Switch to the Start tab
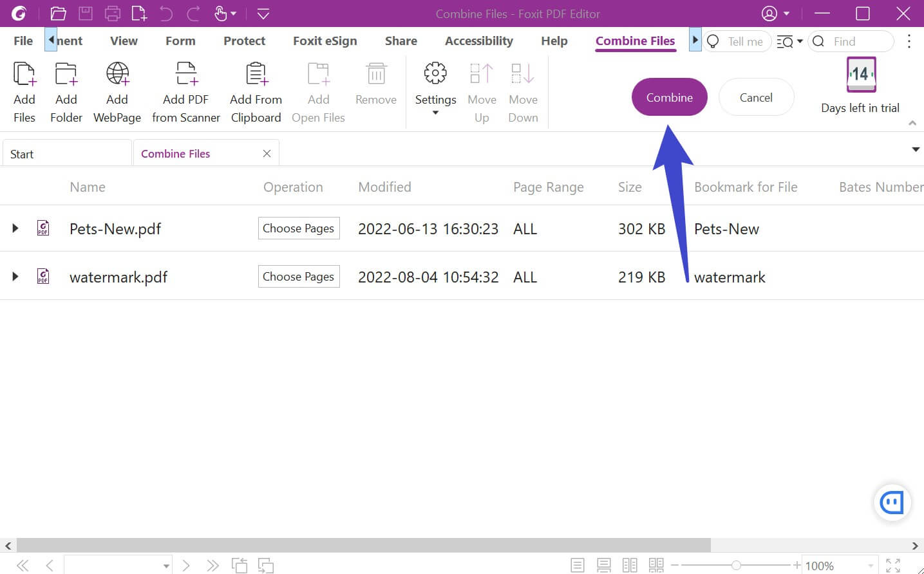 coord(21,153)
